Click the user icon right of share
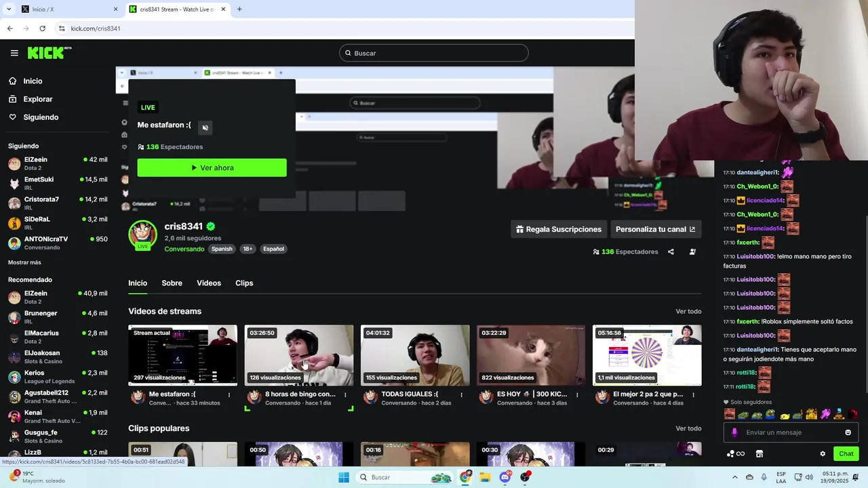This screenshot has height=488, width=868. coord(692,251)
